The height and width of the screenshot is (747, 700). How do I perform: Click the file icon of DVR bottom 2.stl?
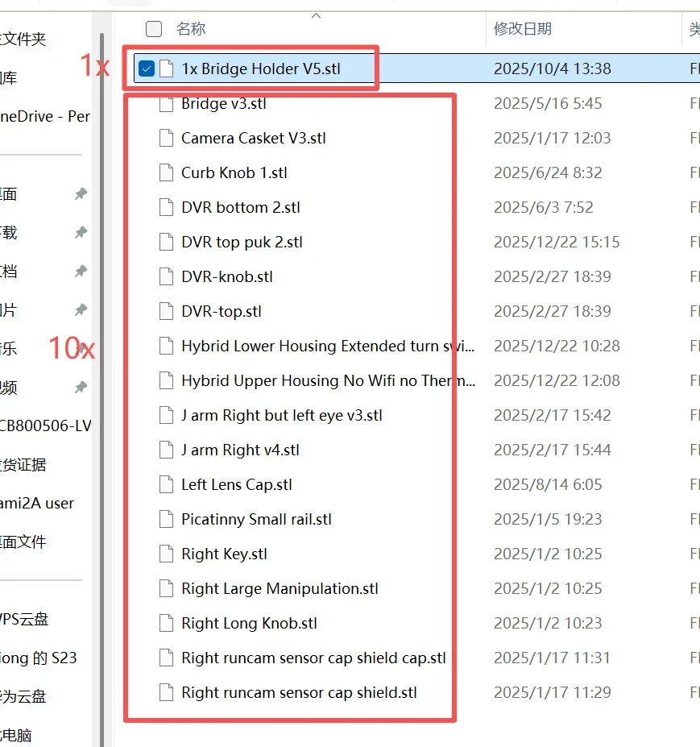point(166,207)
